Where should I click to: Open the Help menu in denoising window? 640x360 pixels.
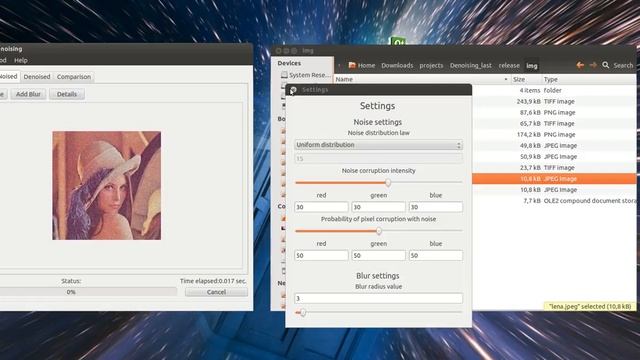pyautogui.click(x=20, y=60)
